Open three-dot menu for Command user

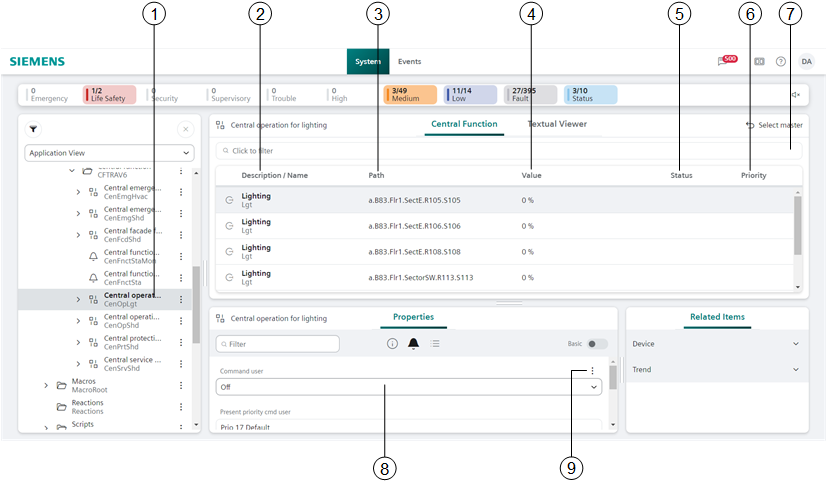(x=592, y=371)
